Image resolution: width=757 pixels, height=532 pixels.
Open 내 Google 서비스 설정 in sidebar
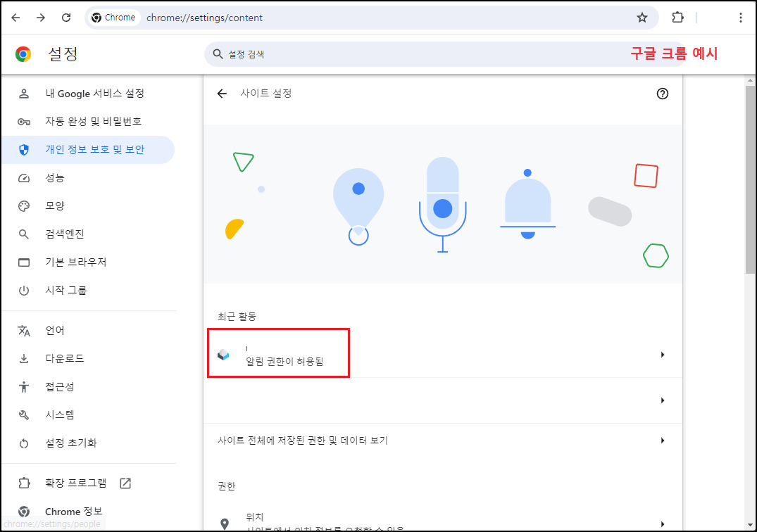[88, 94]
